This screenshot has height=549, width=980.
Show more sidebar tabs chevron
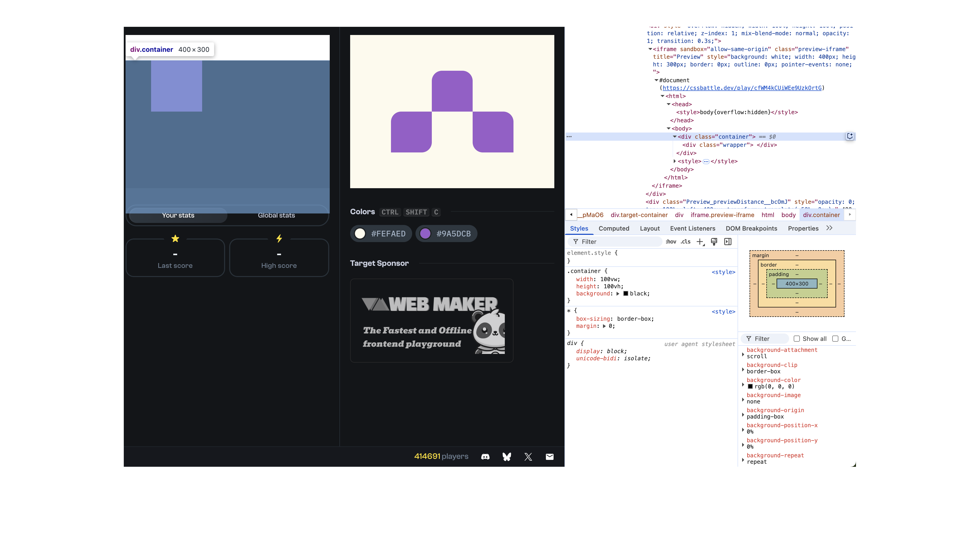coord(829,228)
